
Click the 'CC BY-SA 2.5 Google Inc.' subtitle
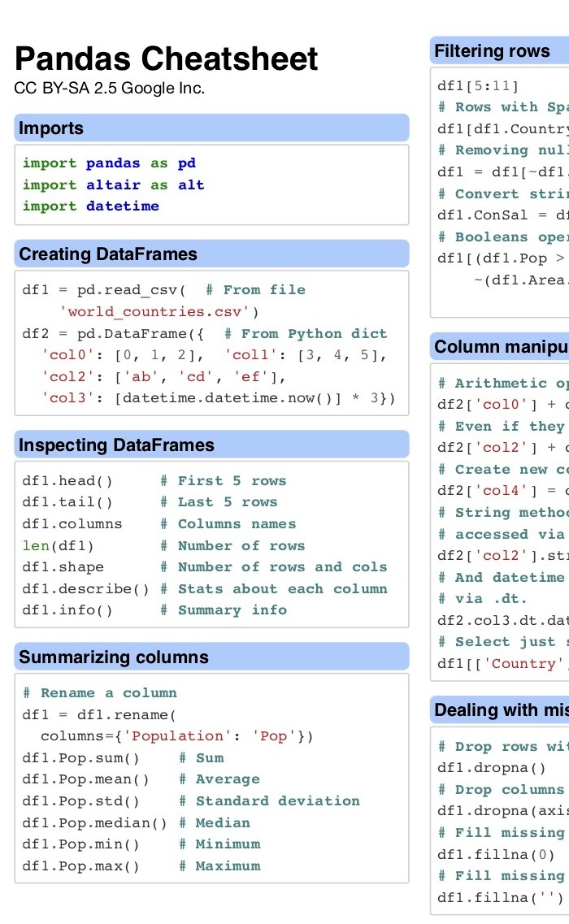coord(109,89)
